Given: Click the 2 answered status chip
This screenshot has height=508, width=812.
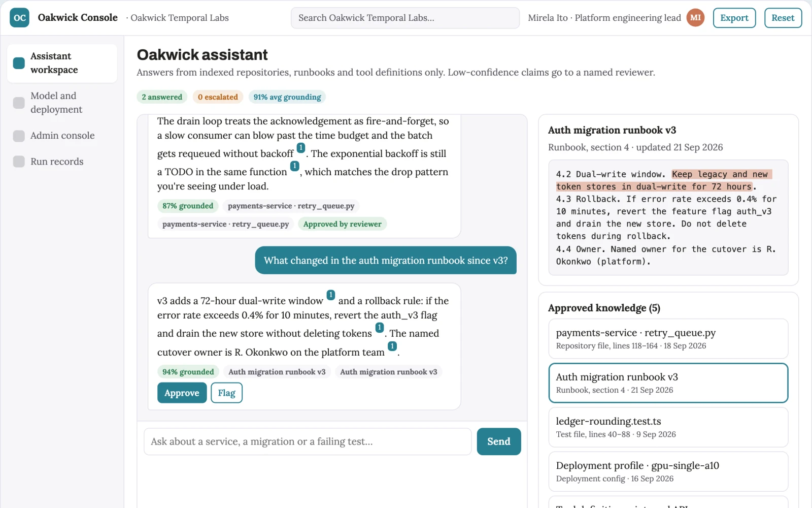Looking at the screenshot, I should tap(162, 97).
